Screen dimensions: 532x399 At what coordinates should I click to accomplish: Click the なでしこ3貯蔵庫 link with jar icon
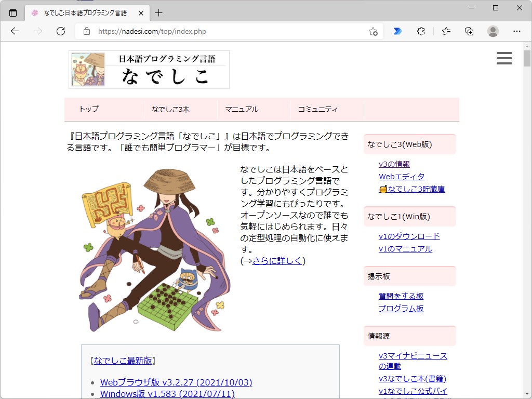414,190
